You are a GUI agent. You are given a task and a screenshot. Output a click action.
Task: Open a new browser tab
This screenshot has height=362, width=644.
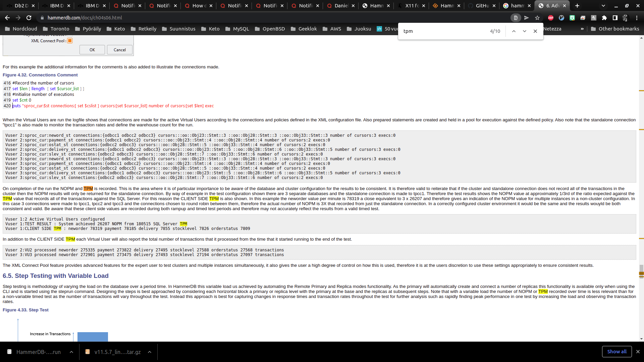tap(577, 6)
